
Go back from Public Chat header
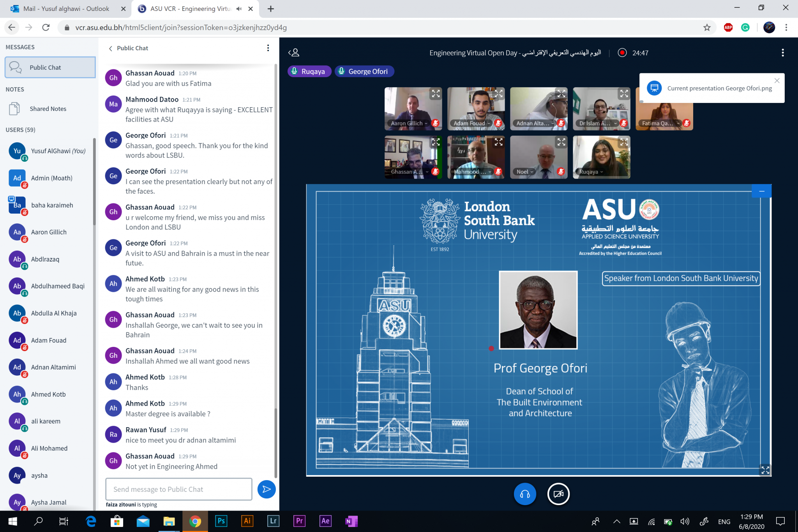[x=110, y=48]
